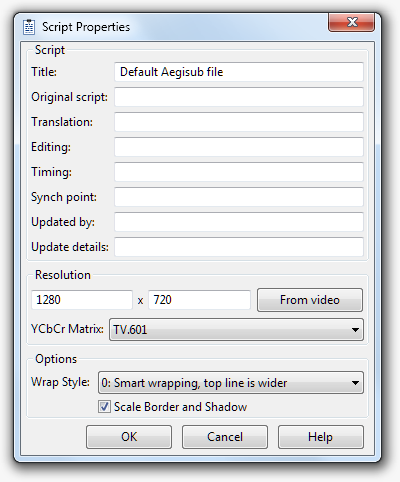400x482 pixels.
Task: Click the Script Properties title bar icon
Action: (x=29, y=27)
